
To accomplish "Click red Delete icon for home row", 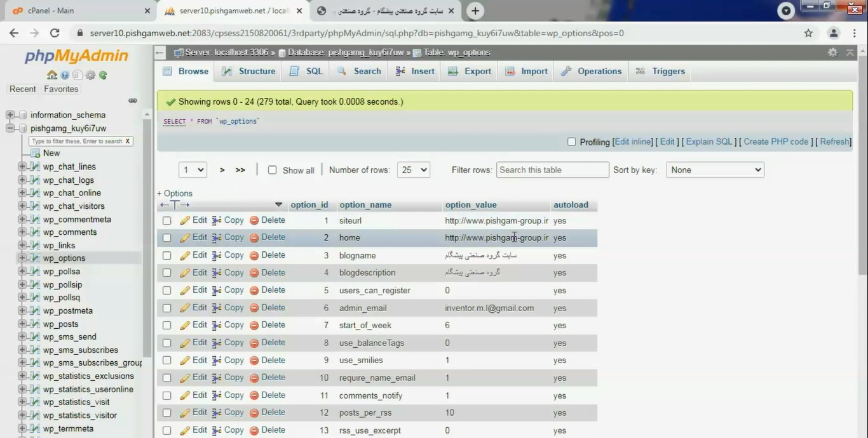I will click(254, 237).
